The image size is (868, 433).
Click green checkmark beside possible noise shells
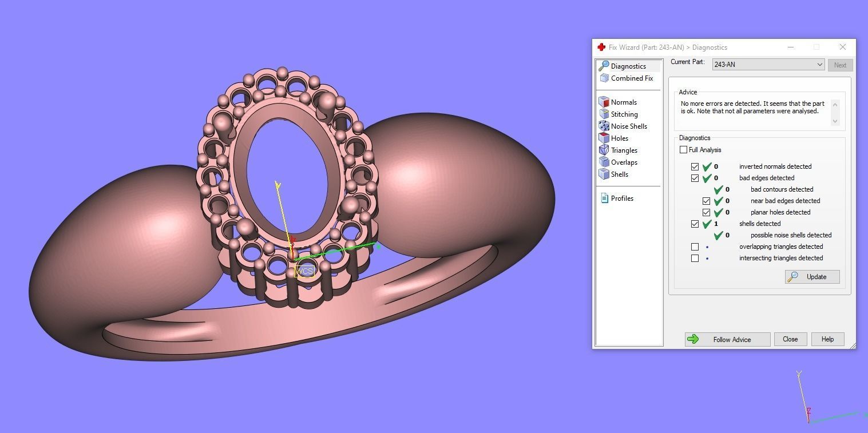719,235
